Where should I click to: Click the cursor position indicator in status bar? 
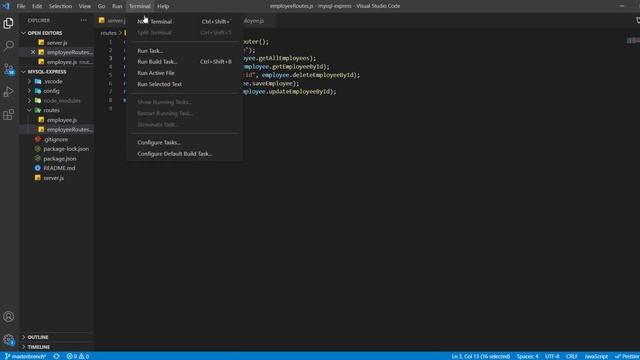pos(480,356)
